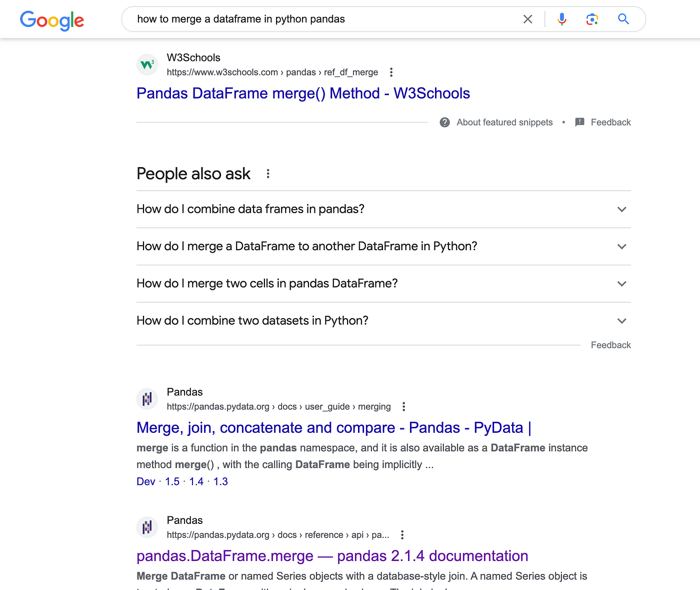The height and width of the screenshot is (590, 700).
Task: Click About featured snippets
Action: click(504, 123)
